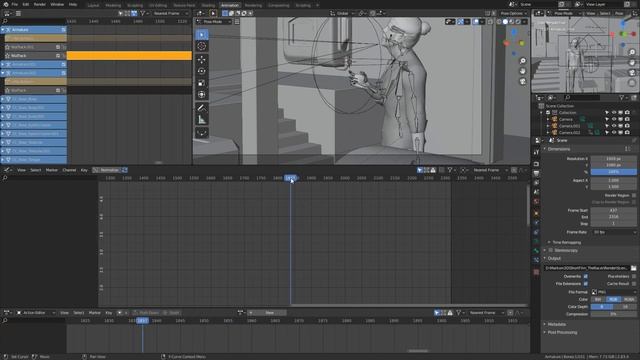Image resolution: width=640 pixels, height=360 pixels.
Task: Open the Output properties tab icon
Action: coord(536,173)
